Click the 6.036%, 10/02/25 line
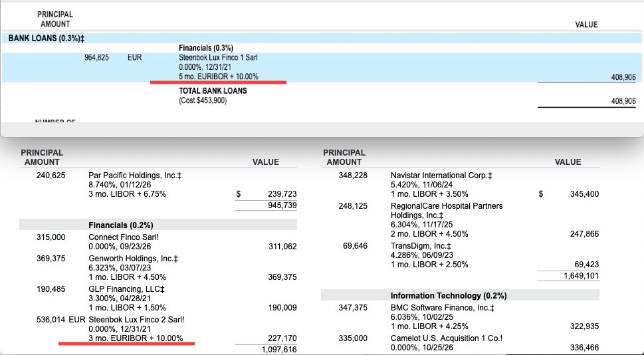This screenshot has height=355, width=644. [422, 317]
